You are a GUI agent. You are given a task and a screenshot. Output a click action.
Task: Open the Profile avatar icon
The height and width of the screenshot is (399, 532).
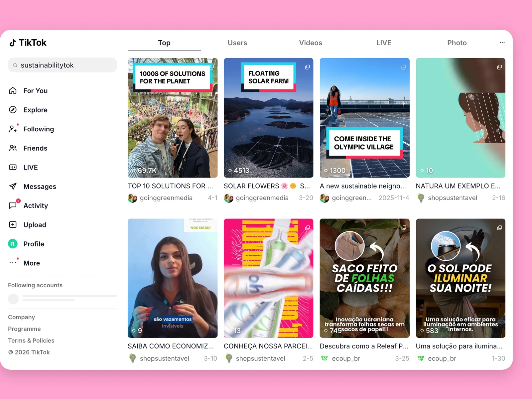point(13,244)
